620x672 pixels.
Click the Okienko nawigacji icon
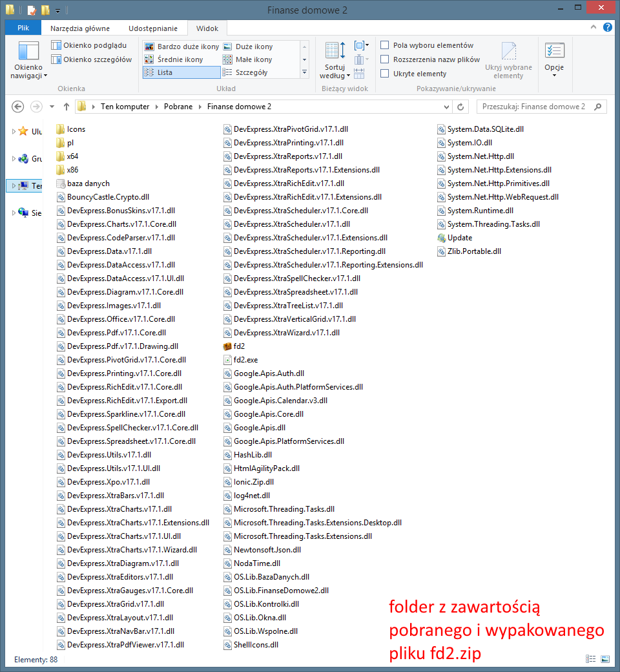pyautogui.click(x=29, y=52)
